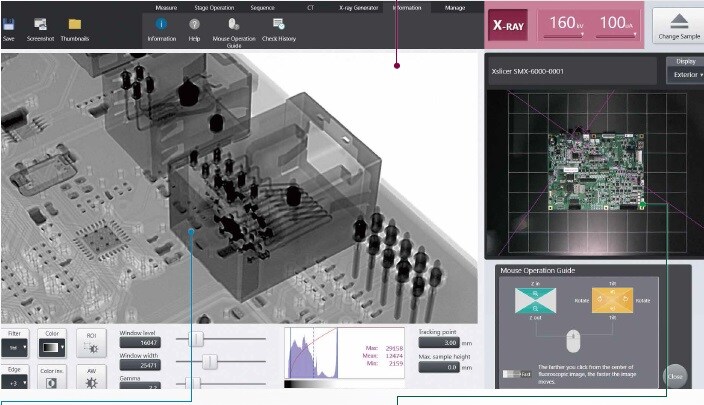
Task: Show the Mouse Operation Guide
Action: (x=233, y=24)
